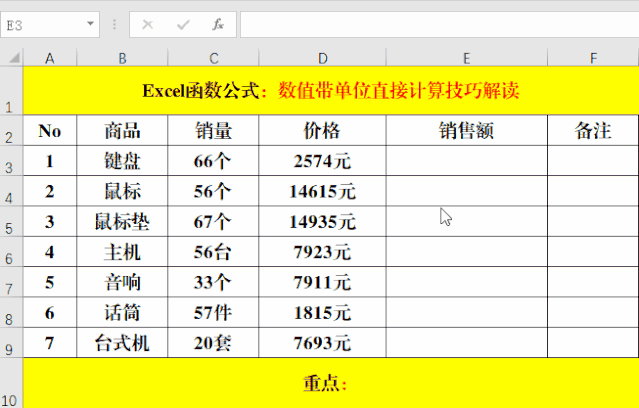Select row 7 header
639x408 pixels.
(11, 282)
